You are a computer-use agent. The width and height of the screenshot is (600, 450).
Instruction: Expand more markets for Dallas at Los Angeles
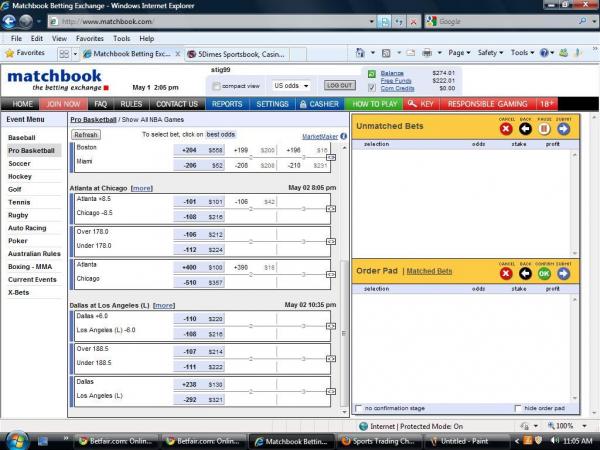(x=164, y=305)
